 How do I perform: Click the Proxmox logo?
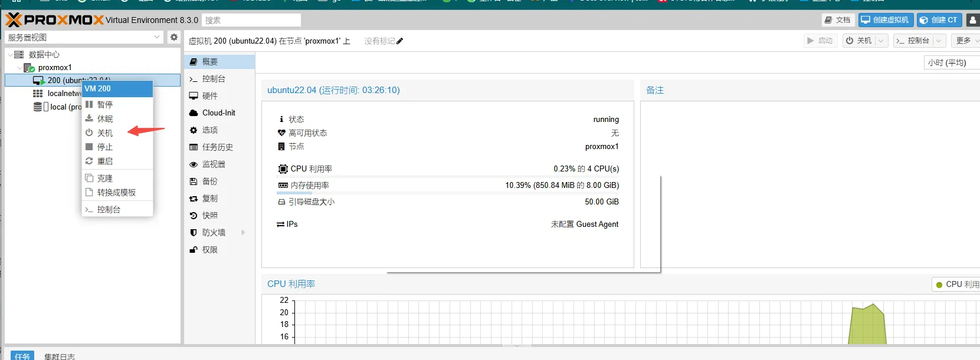[x=54, y=20]
